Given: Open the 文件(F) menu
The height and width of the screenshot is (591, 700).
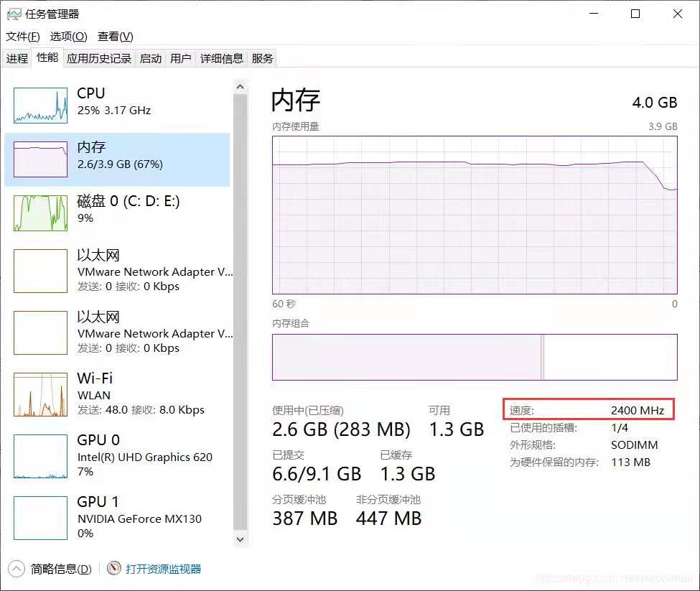Looking at the screenshot, I should tap(23, 37).
